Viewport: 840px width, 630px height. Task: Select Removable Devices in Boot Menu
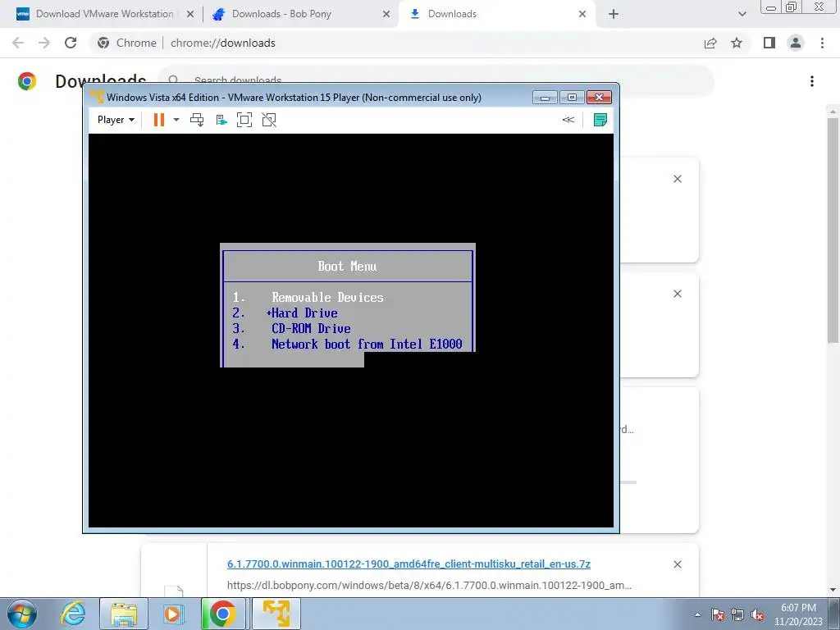(327, 297)
